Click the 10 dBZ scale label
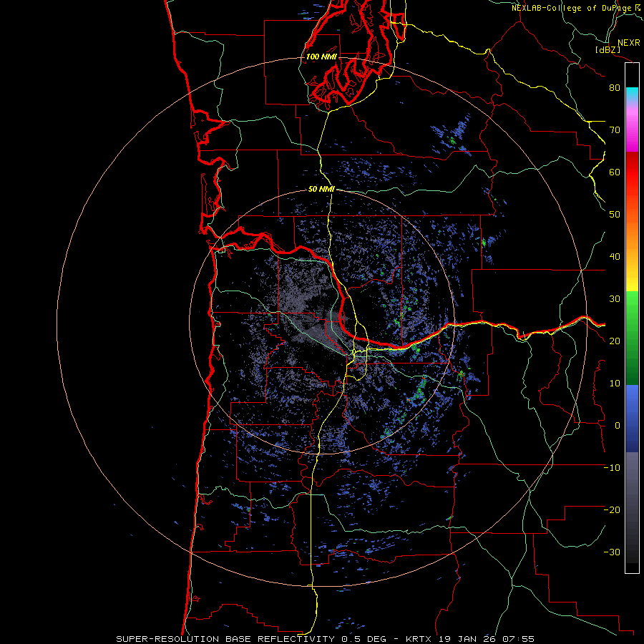644x644 pixels. pyautogui.click(x=615, y=384)
